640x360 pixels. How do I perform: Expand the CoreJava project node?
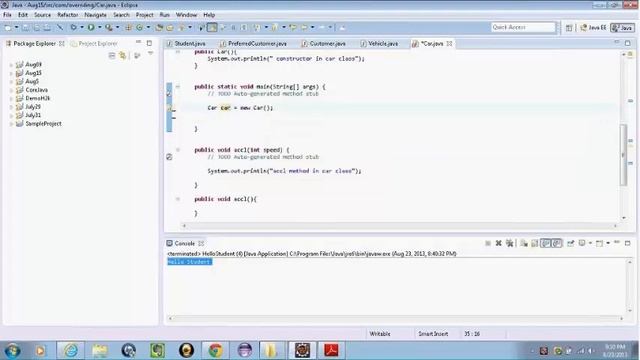(x=11, y=90)
